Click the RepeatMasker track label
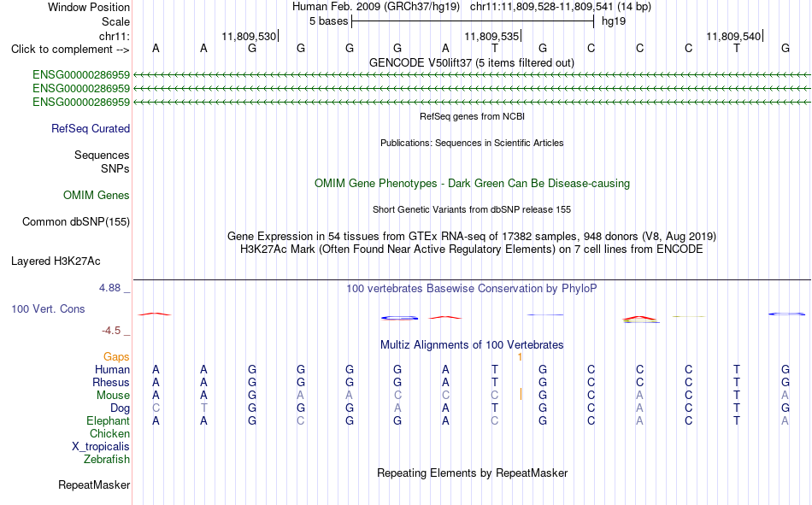This screenshot has width=812, height=505. coord(94,485)
